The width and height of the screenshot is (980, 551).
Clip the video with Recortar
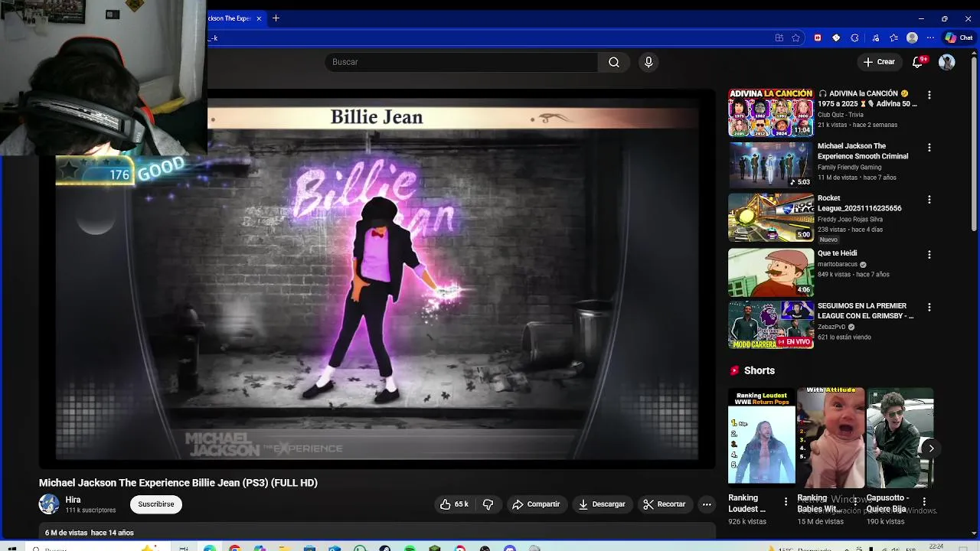coord(665,504)
